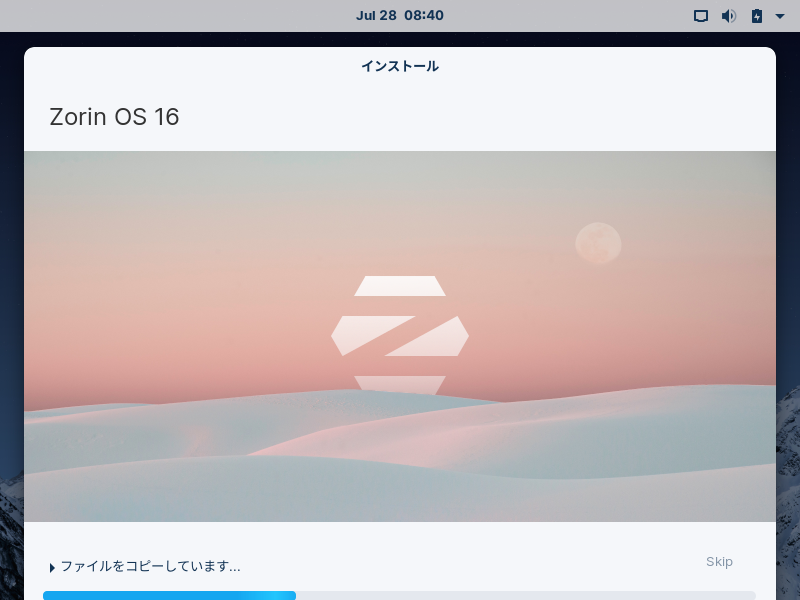Click the unfilled part of the progress bar

pos(526,595)
